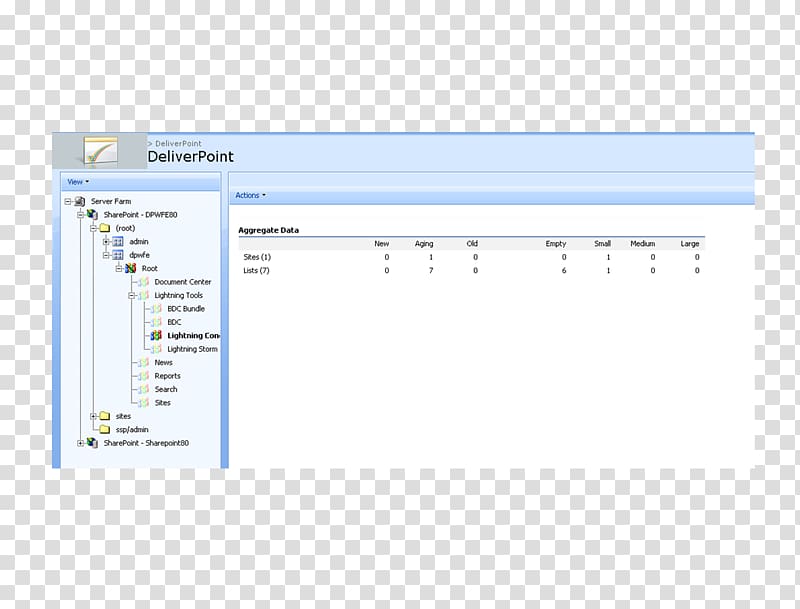This screenshot has width=800, height=609.
Task: Click the Small column header
Action: click(603, 244)
